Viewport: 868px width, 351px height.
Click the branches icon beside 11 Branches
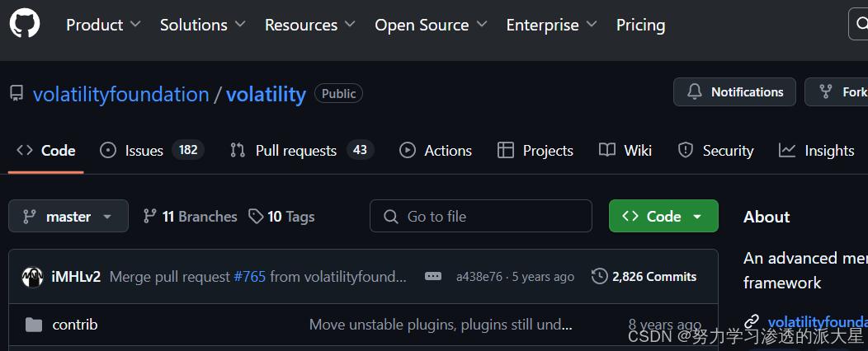coord(149,217)
